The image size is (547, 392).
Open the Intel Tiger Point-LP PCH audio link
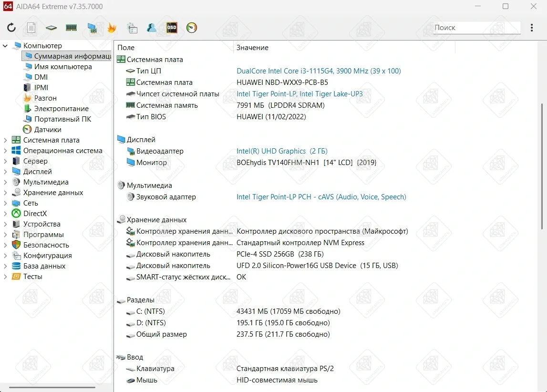pyautogui.click(x=321, y=197)
